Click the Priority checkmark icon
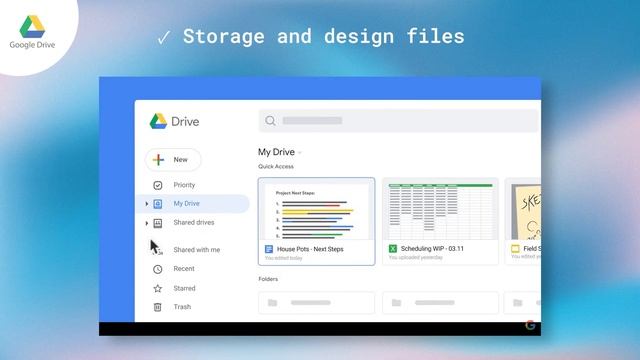640x360 pixels. coord(158,185)
